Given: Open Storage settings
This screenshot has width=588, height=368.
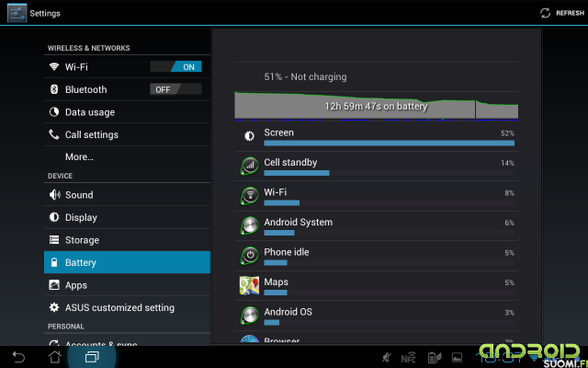Looking at the screenshot, I should coord(127,239).
